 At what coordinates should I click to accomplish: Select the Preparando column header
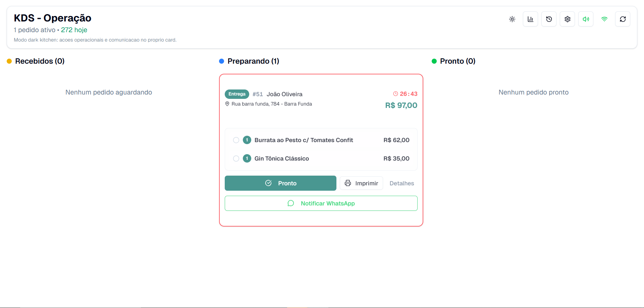tap(253, 61)
